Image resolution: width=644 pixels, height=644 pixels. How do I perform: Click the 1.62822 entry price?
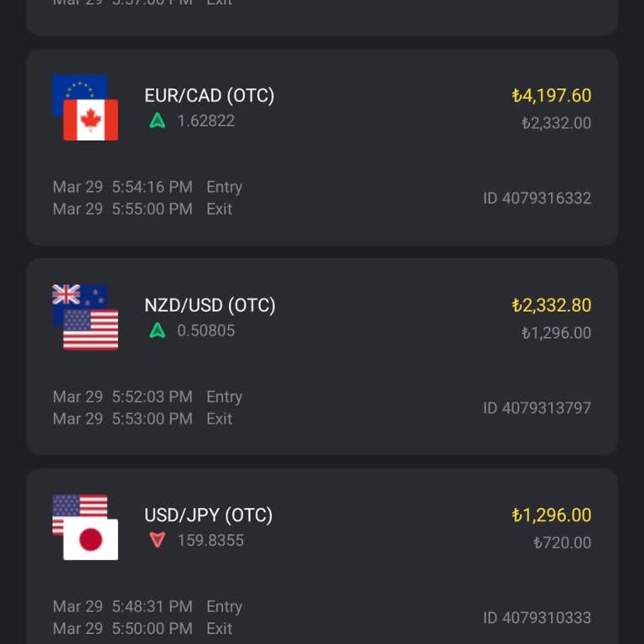(205, 121)
